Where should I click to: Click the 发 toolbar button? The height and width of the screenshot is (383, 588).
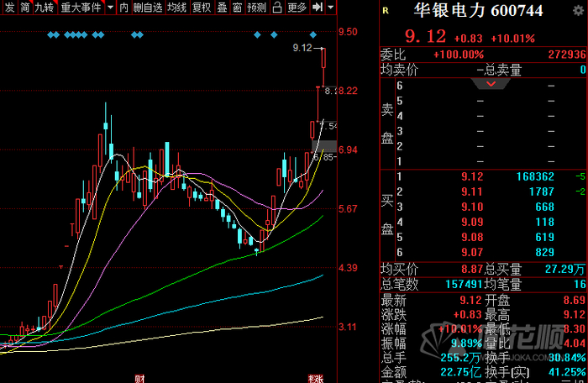coord(10,7)
